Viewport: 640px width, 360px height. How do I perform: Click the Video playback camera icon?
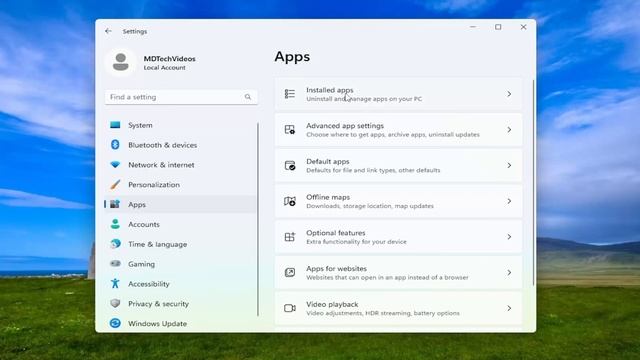pos(290,308)
